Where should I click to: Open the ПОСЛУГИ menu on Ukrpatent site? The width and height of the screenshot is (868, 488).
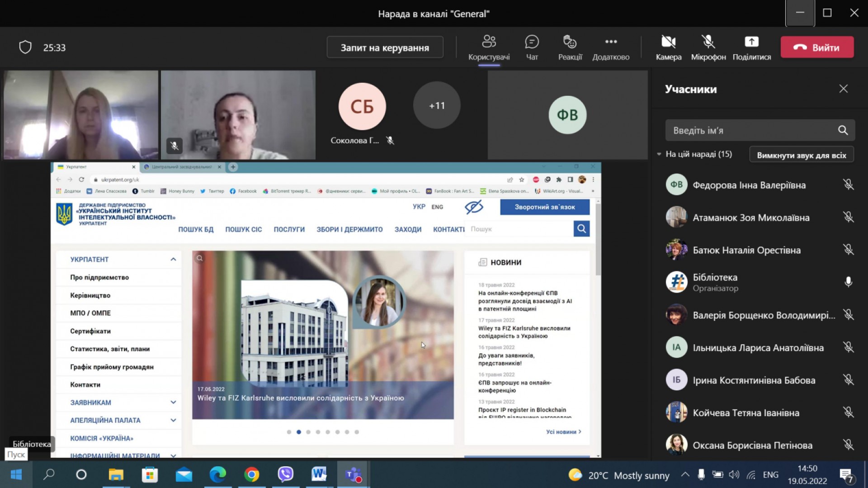(289, 229)
